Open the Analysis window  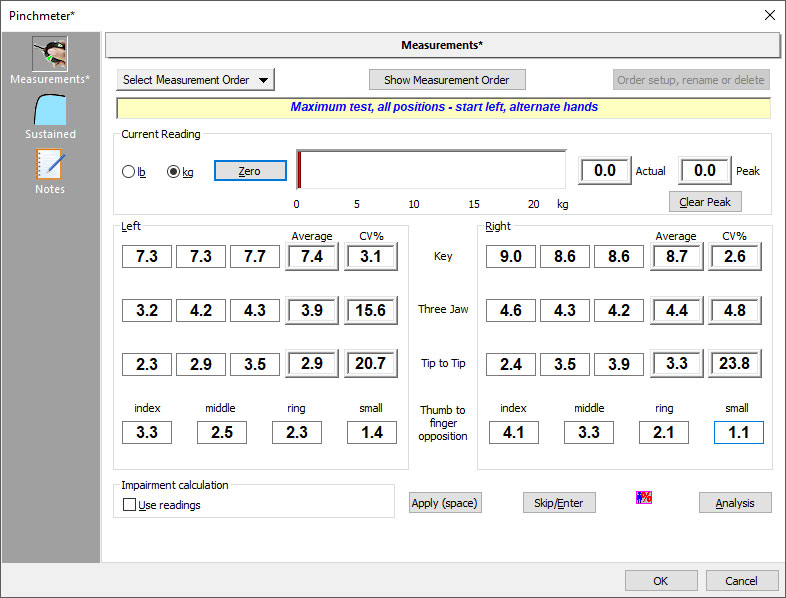coord(735,503)
